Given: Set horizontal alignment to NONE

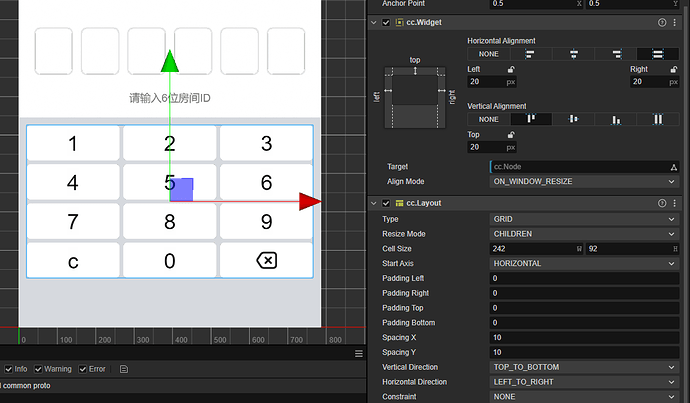Looking at the screenshot, I should pyautogui.click(x=488, y=54).
